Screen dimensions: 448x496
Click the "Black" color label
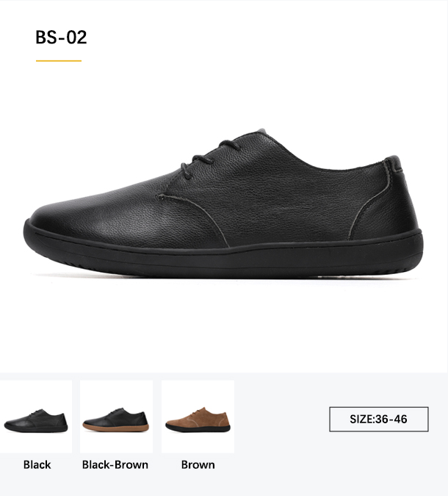[37, 464]
